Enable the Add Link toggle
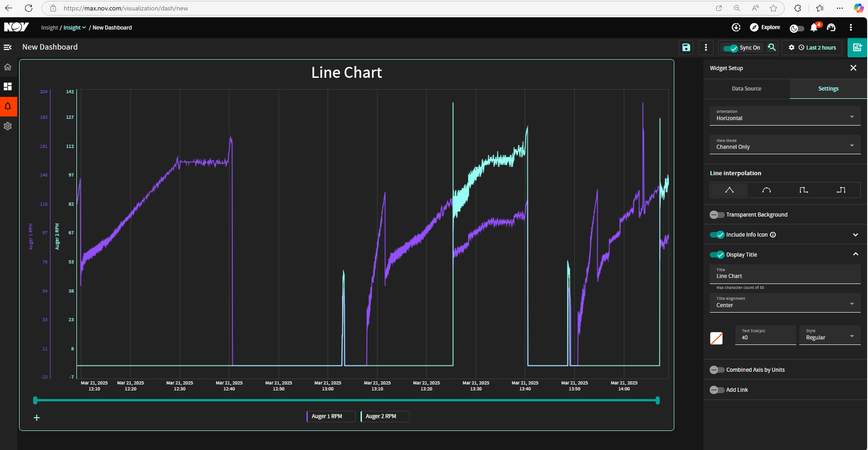The width and height of the screenshot is (868, 450). [x=717, y=390]
